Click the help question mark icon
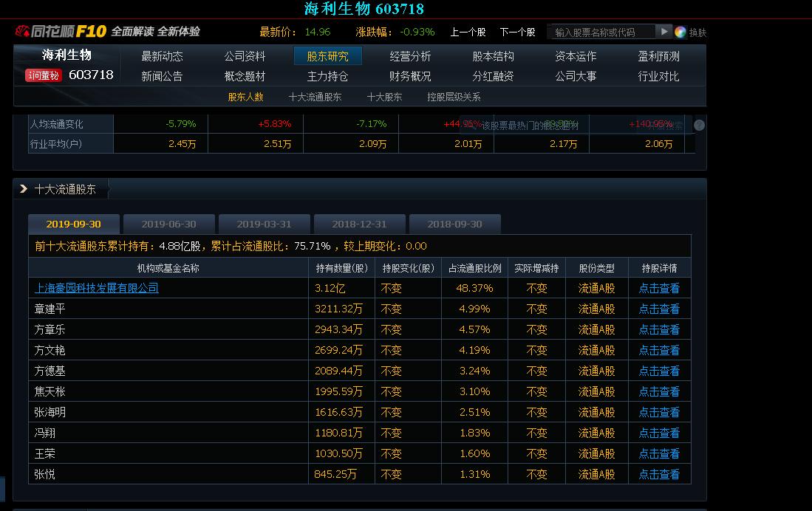Screen dimensions: 812x511 coord(699,126)
